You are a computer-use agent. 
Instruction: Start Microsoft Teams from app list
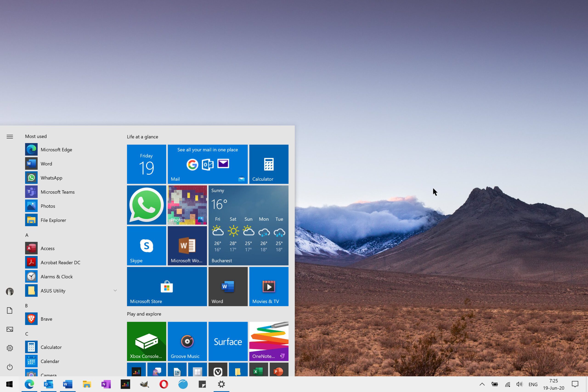click(x=71, y=192)
